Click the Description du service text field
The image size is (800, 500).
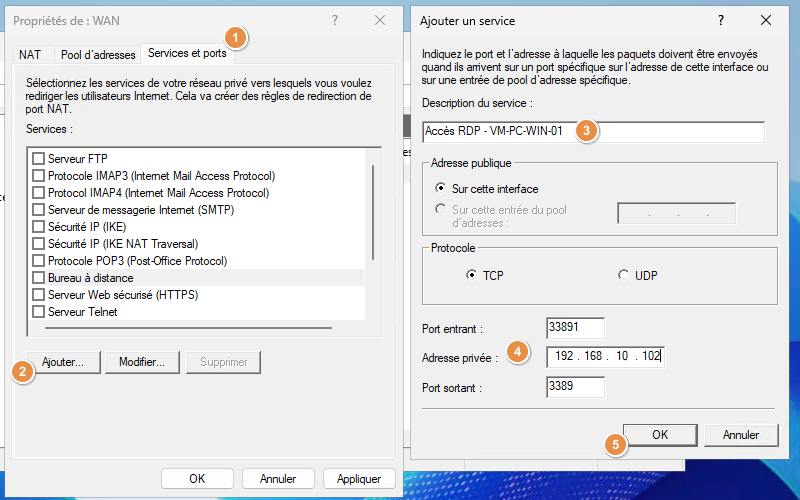593,132
